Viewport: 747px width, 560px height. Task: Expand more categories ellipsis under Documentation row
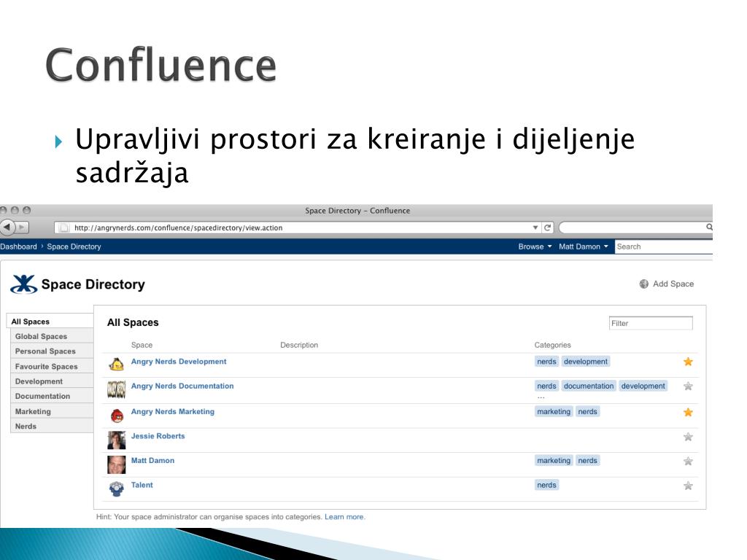click(541, 397)
